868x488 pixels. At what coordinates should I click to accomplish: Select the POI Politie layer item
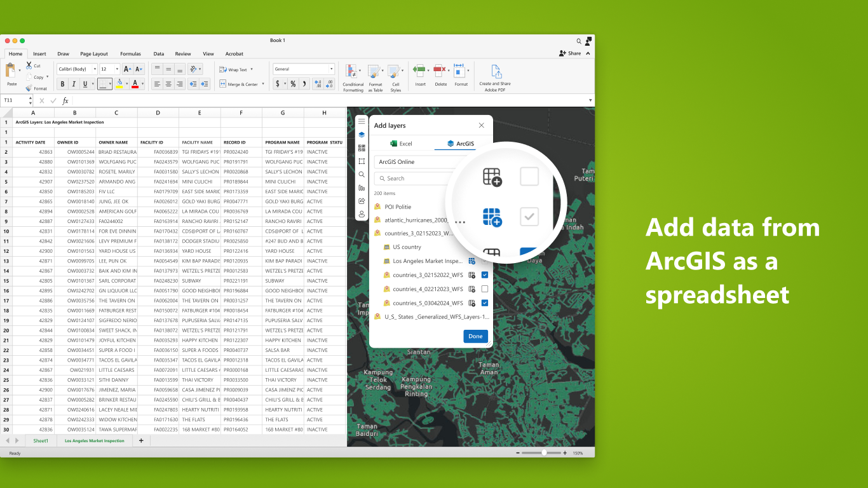pos(398,207)
